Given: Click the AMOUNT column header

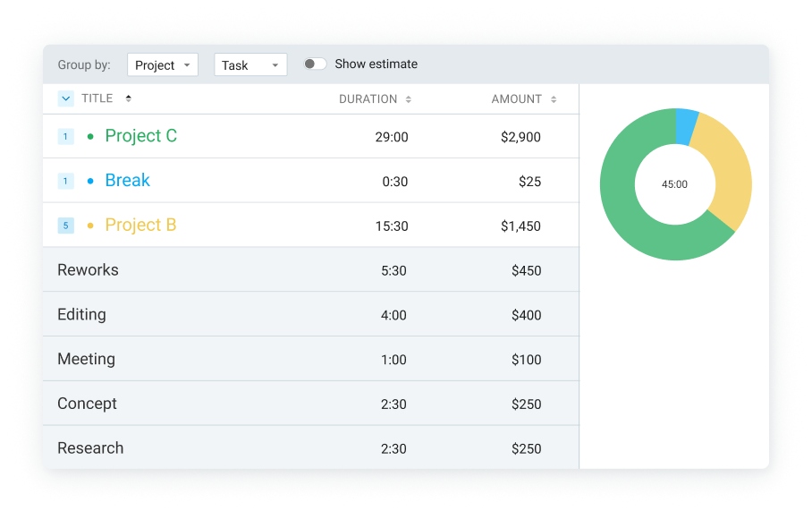Looking at the screenshot, I should point(516,99).
